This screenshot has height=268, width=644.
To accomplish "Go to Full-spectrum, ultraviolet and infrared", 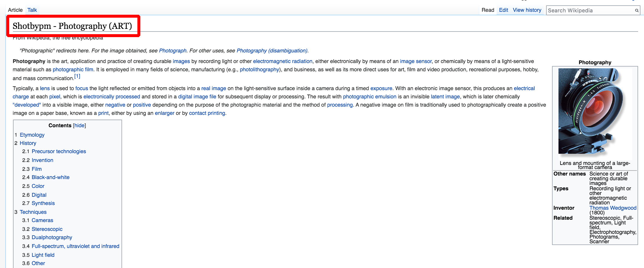I will click(75, 246).
